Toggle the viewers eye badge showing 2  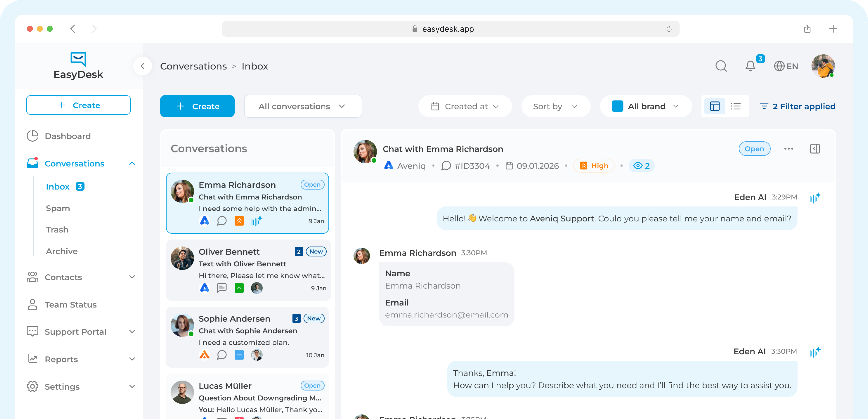[641, 166]
